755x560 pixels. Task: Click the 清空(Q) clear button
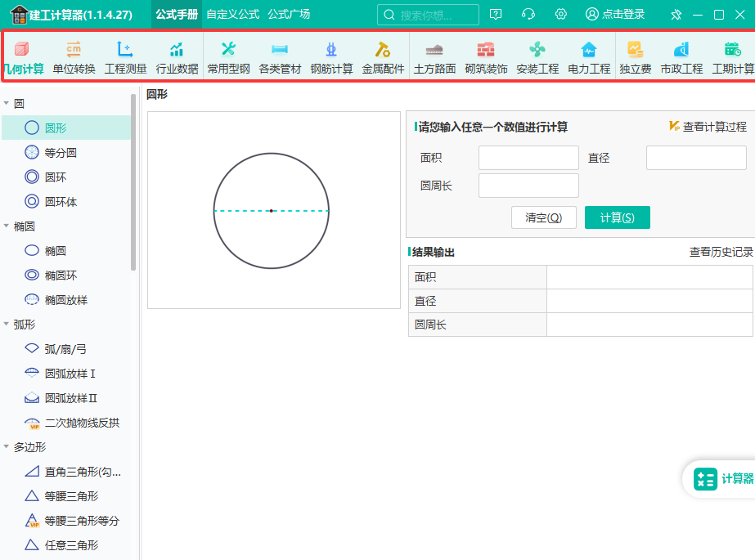[x=543, y=217]
